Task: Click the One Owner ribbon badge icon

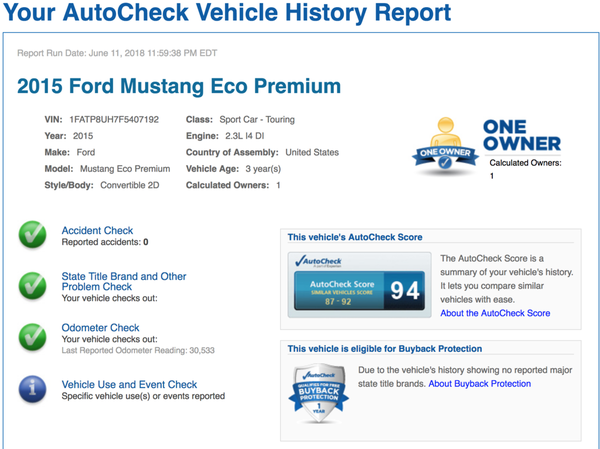Action: click(445, 145)
